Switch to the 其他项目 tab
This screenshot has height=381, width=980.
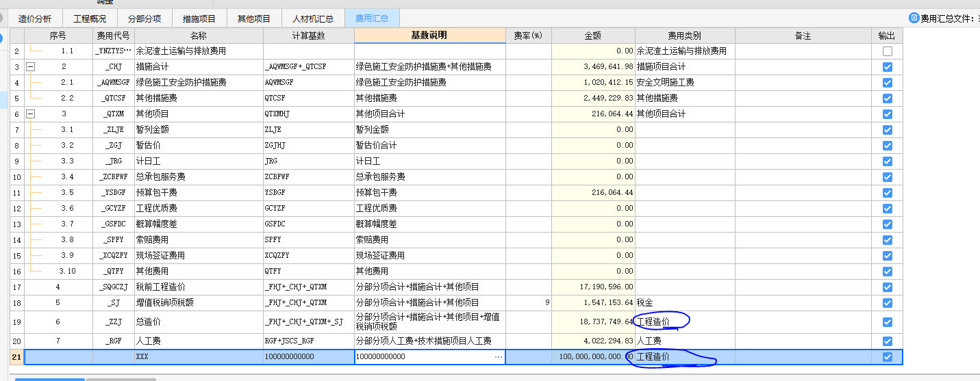tap(254, 18)
